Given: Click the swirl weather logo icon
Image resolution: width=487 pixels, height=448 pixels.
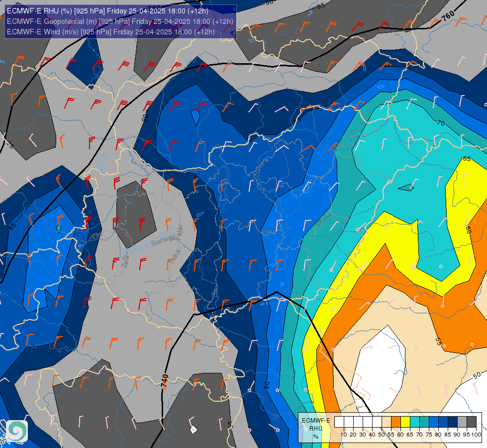Looking at the screenshot, I should [x=17, y=431].
